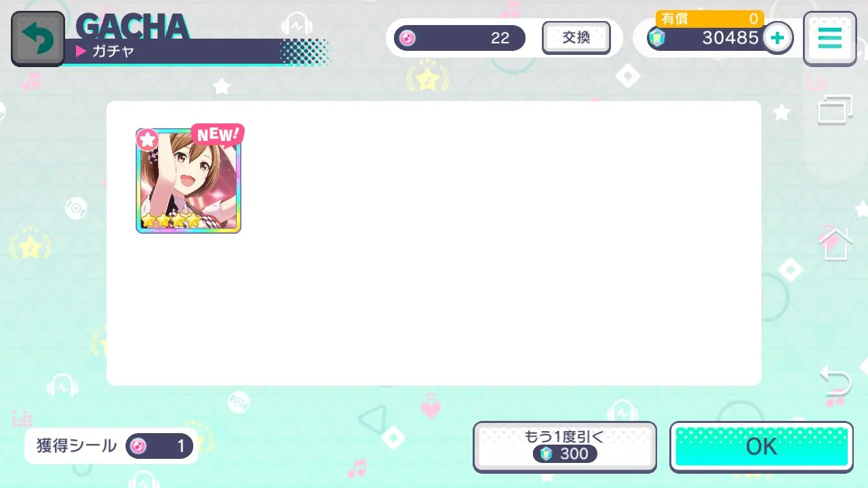The height and width of the screenshot is (488, 868).
Task: Tap the NEW! badge on the card
Action: coord(218,134)
